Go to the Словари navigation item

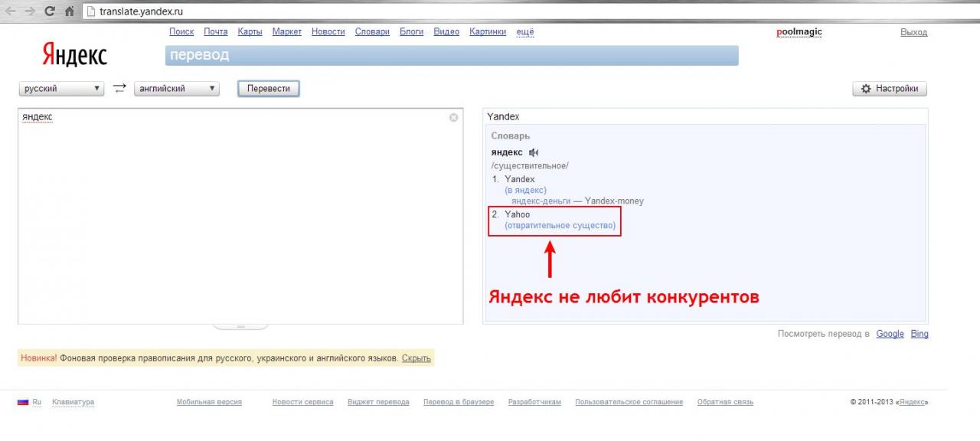372,31
